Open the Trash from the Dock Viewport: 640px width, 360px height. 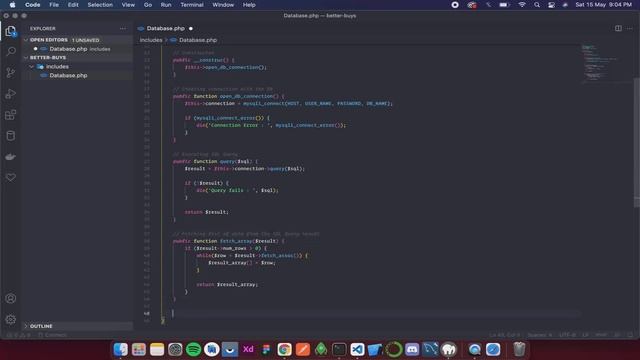(x=519, y=349)
